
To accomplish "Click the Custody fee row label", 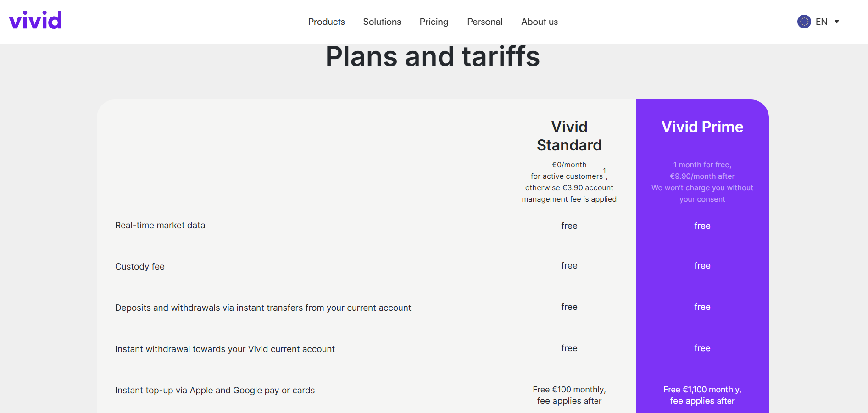I will (139, 266).
